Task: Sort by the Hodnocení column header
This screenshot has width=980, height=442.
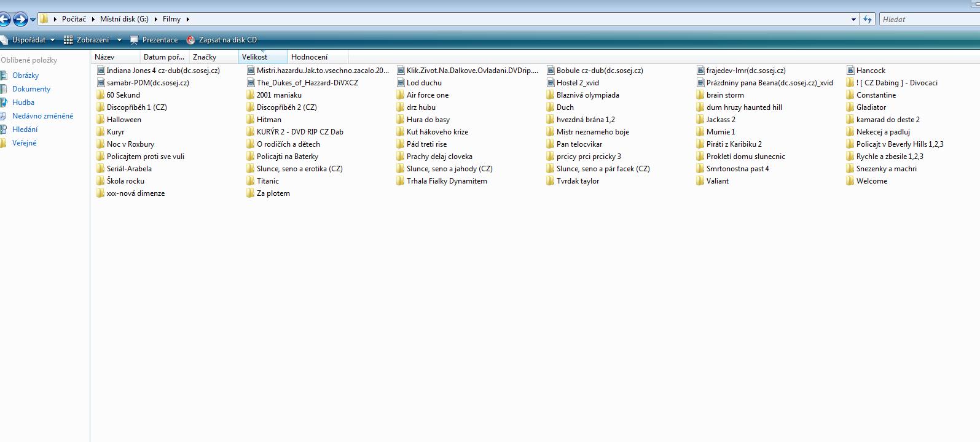Action: (318, 57)
